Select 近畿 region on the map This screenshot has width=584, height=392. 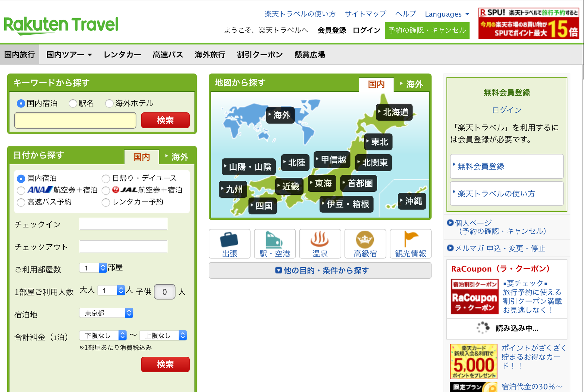pos(289,187)
